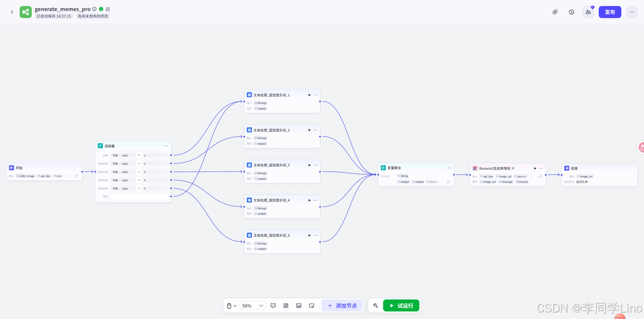Open the duplicate workflow icon in header
Viewport: 644px width, 319px height.
point(555,12)
